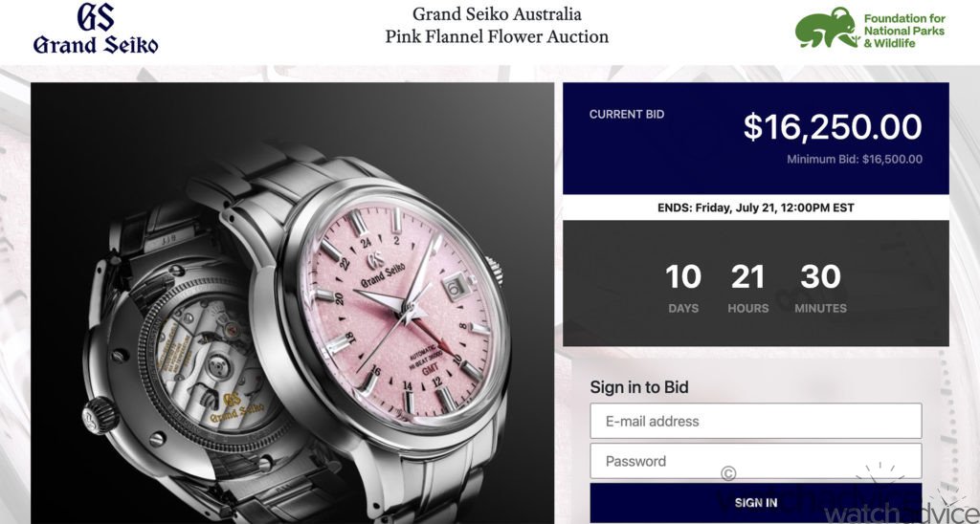Click the Sign in to Bid heading

tap(639, 387)
